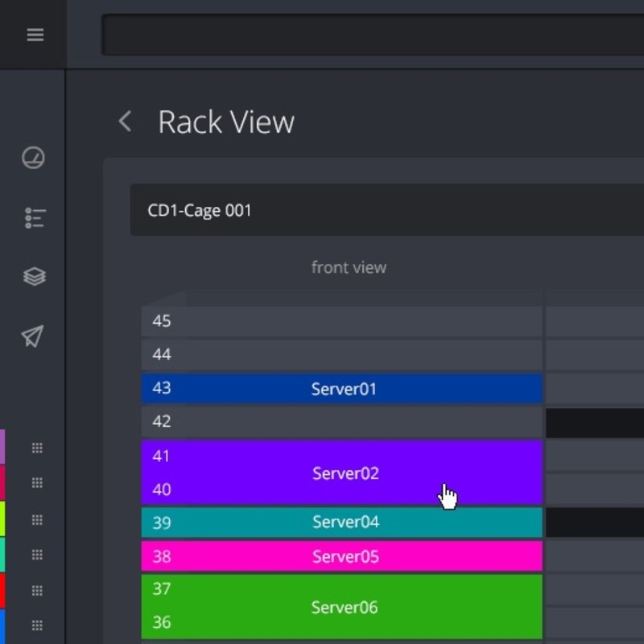Select Server04 in rack slot 39
644x644 pixels.
(341, 522)
